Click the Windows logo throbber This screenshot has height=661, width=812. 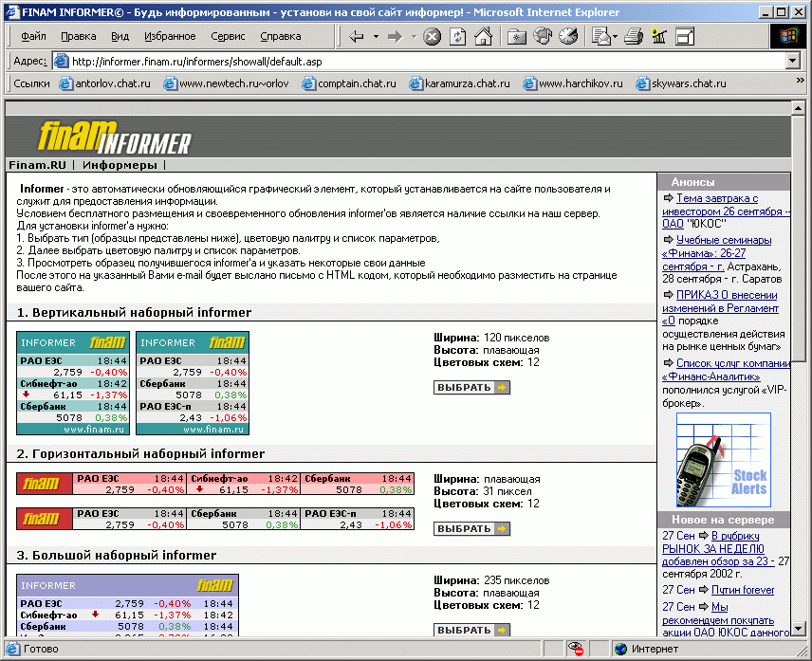click(787, 37)
